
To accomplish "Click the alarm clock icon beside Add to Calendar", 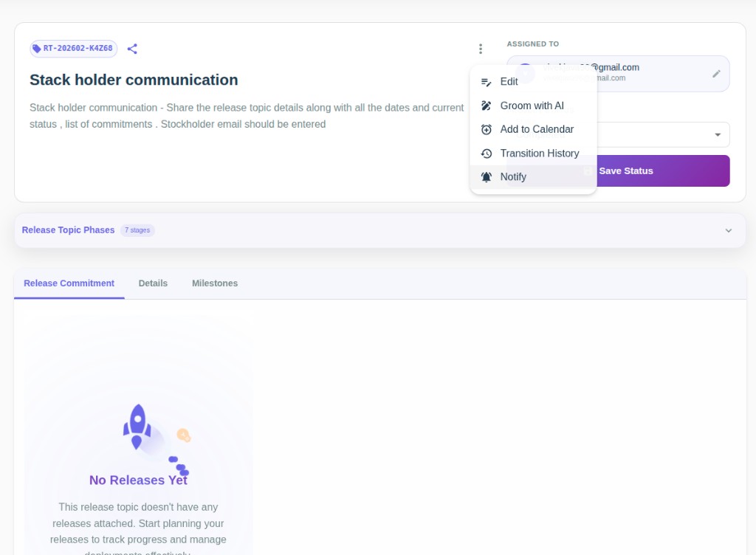I will click(486, 129).
